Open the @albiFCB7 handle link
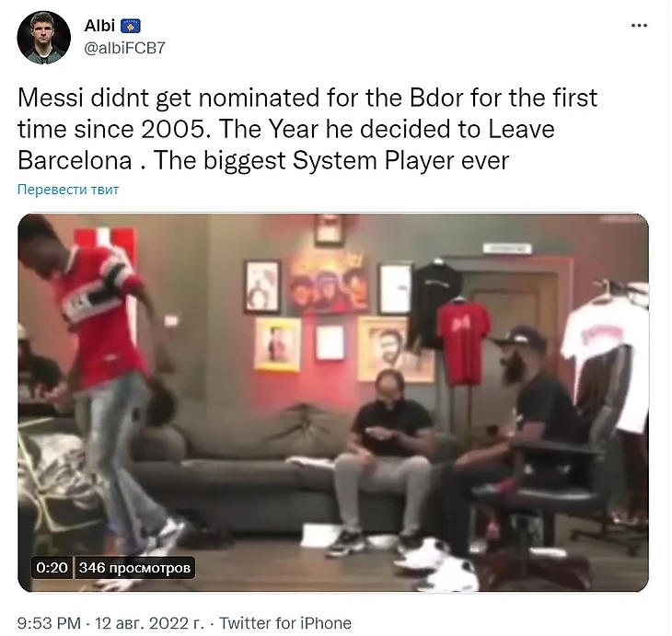Image resolution: width=672 pixels, height=636 pixels. pos(124,48)
